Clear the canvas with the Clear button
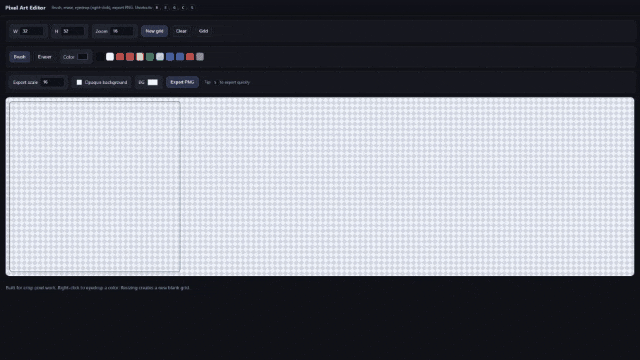The image size is (640, 360). click(181, 31)
